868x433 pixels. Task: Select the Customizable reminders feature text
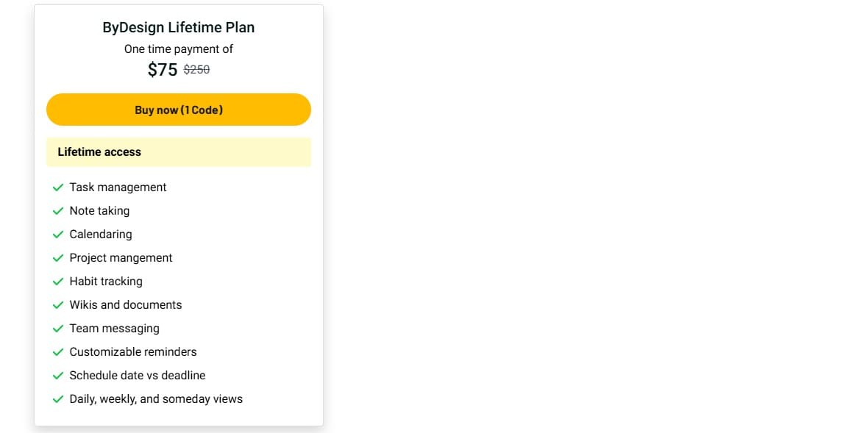click(133, 352)
